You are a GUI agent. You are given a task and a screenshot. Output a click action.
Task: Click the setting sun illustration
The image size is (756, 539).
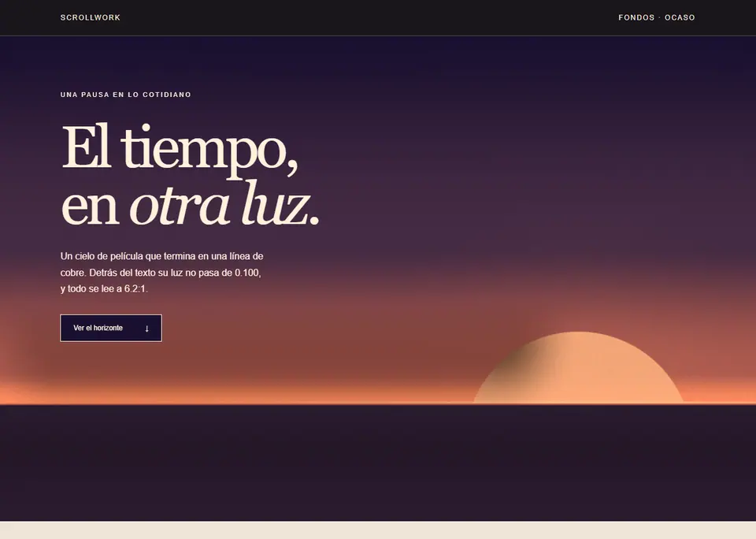point(579,366)
